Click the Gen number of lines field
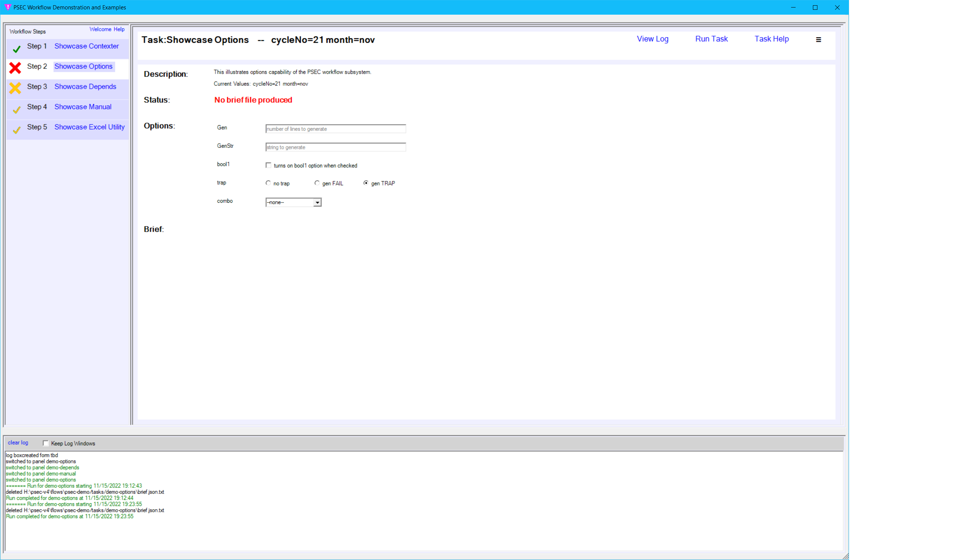 [335, 129]
